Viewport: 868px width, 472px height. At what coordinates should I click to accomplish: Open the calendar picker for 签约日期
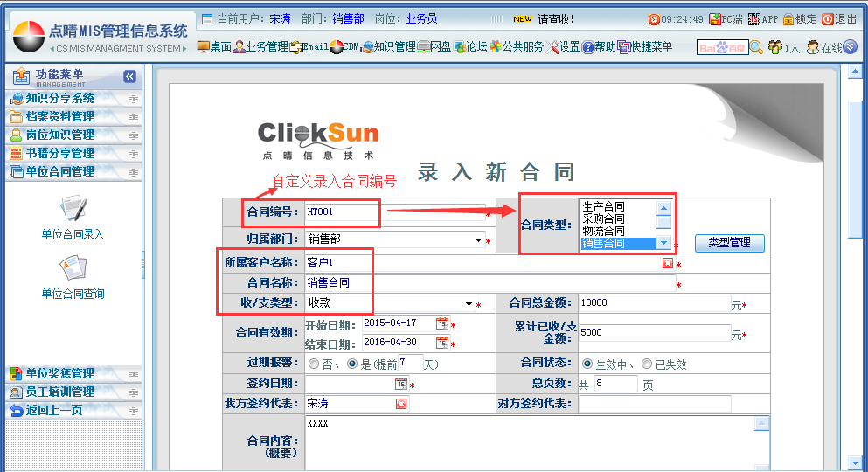(x=401, y=384)
